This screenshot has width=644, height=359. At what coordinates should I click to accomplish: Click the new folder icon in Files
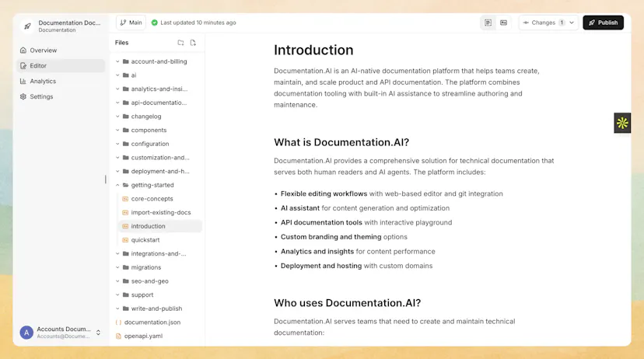(x=180, y=43)
